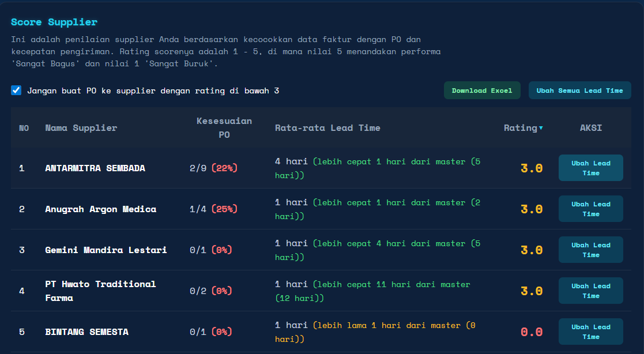Click the 0.0 rating of BINTANG SEMESTA
The height and width of the screenshot is (354, 644).
coord(531,332)
